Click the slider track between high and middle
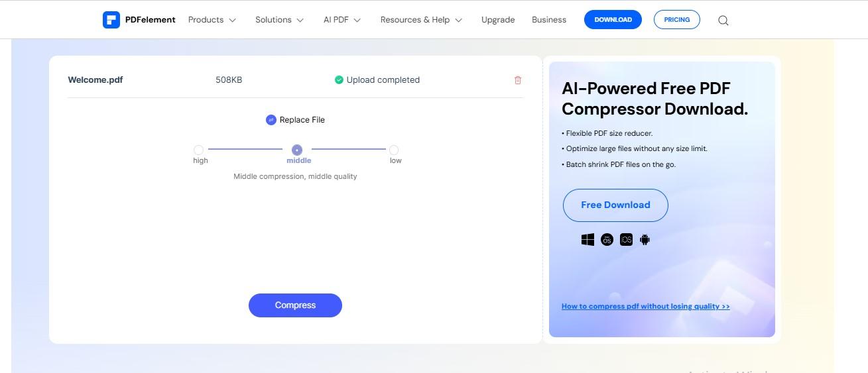 point(245,149)
